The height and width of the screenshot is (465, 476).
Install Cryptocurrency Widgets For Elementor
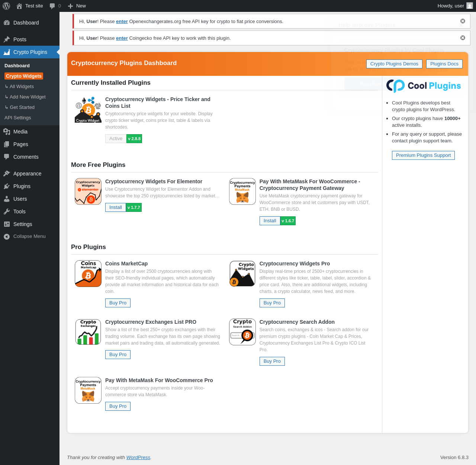[x=116, y=207]
